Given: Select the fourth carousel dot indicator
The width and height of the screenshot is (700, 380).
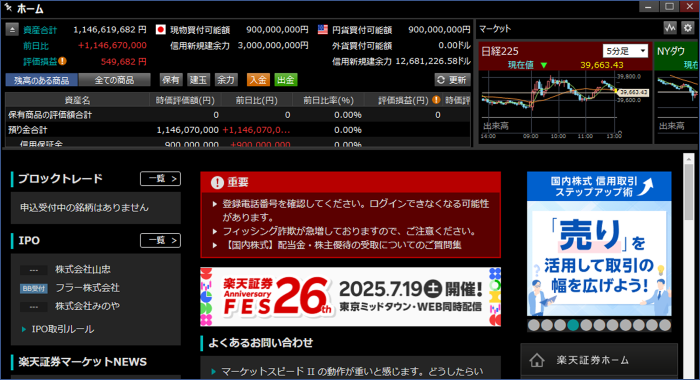Looking at the screenshot, I should tap(573, 325).
